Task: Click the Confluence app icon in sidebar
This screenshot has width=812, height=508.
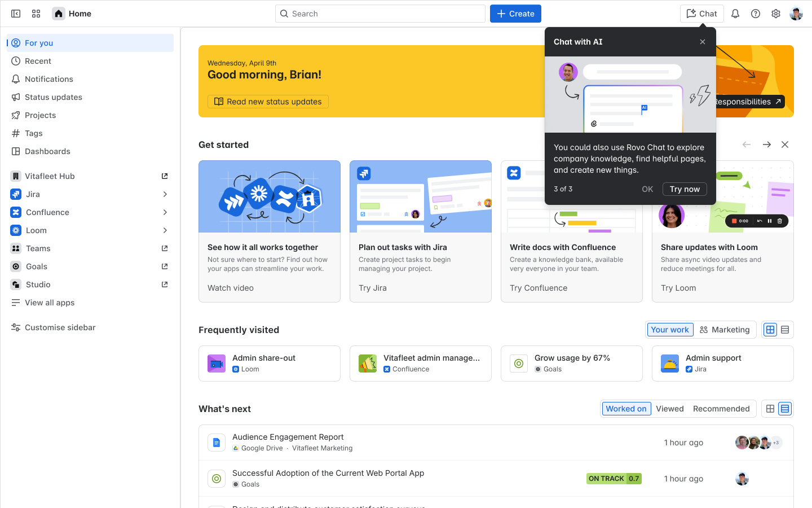Action: coord(16,212)
